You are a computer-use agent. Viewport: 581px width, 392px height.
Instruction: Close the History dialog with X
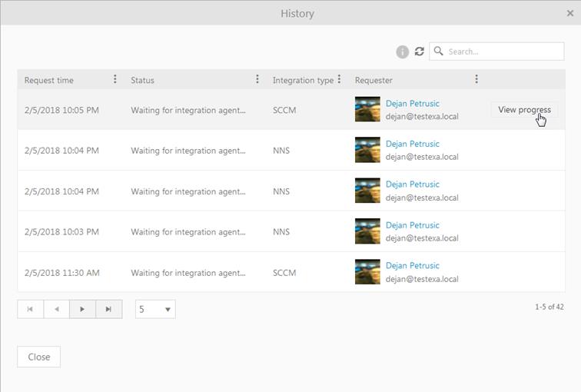point(569,13)
